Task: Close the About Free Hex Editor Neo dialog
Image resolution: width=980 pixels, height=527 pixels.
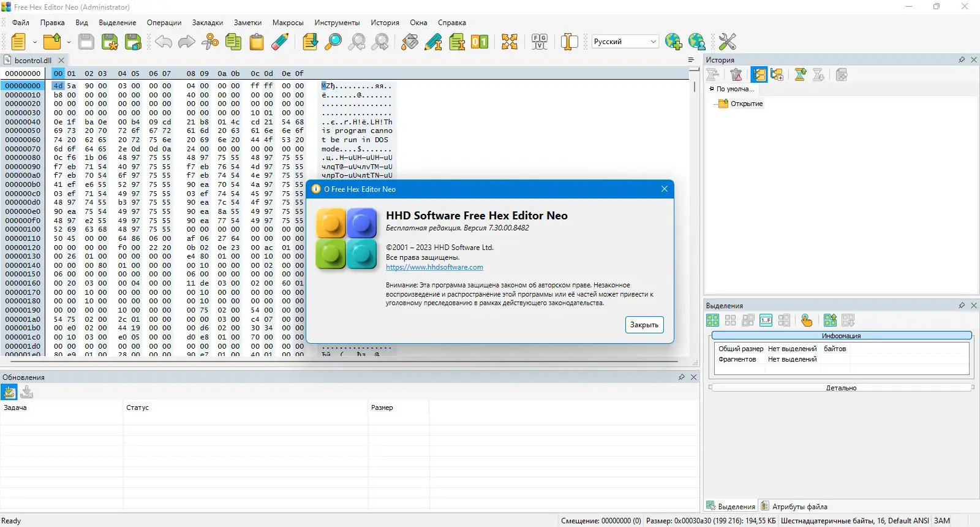Action: coord(665,189)
